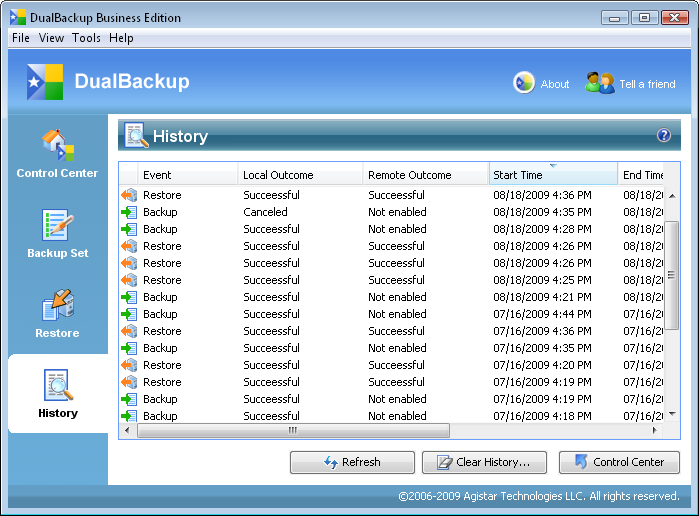
Task: Select the History sidebar icon
Action: [x=58, y=385]
